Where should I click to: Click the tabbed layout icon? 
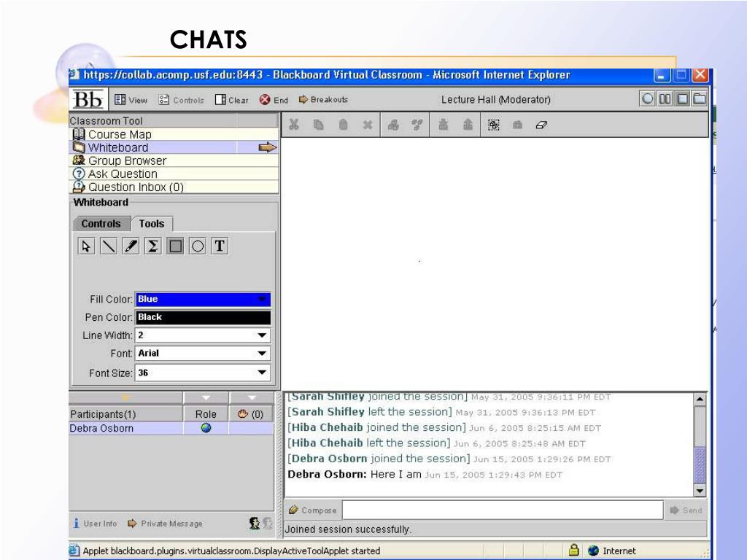(x=700, y=99)
